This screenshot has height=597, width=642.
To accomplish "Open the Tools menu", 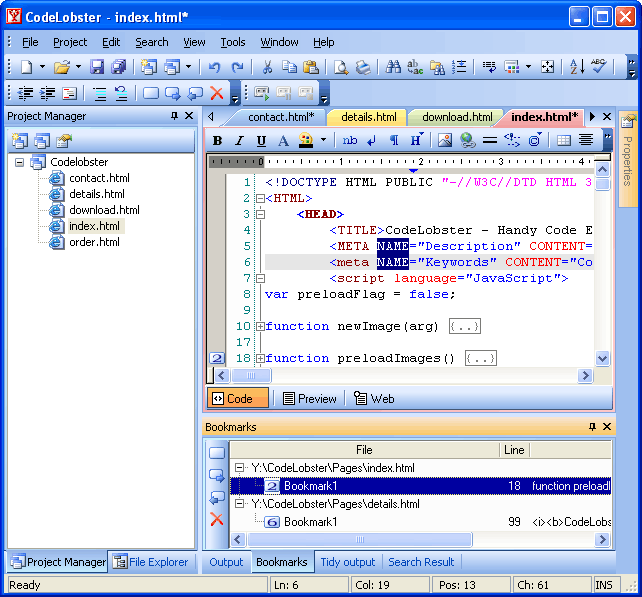I will click(x=232, y=42).
